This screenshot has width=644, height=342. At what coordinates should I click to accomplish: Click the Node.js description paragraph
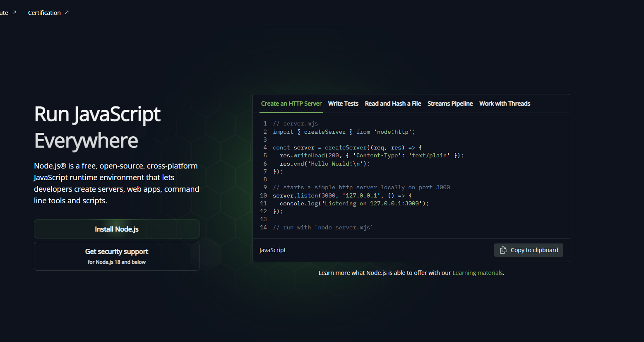[x=117, y=183]
